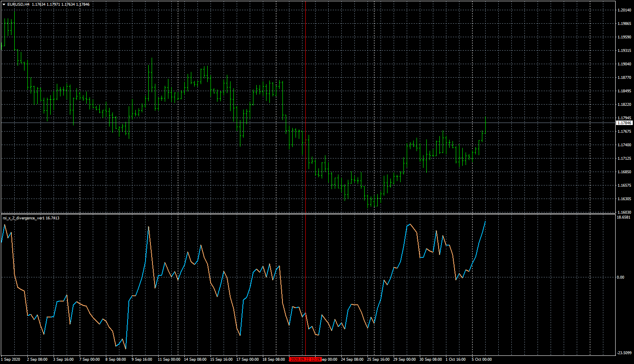Screen dimensions: 634x364
Task: Click the 1.16305 price scale value
Action: coord(624,199)
